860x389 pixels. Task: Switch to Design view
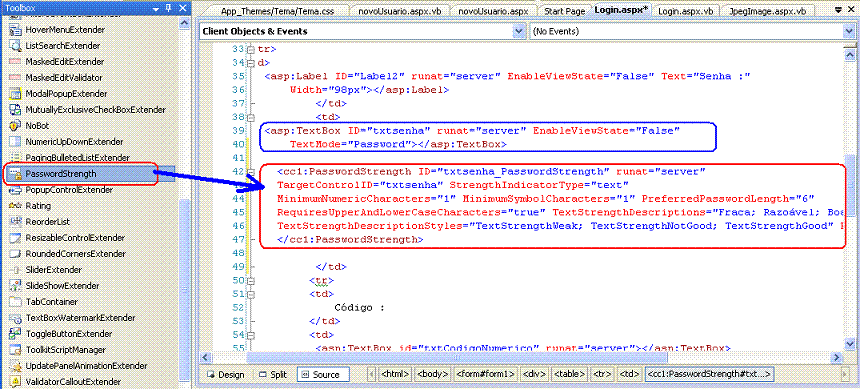point(225,375)
